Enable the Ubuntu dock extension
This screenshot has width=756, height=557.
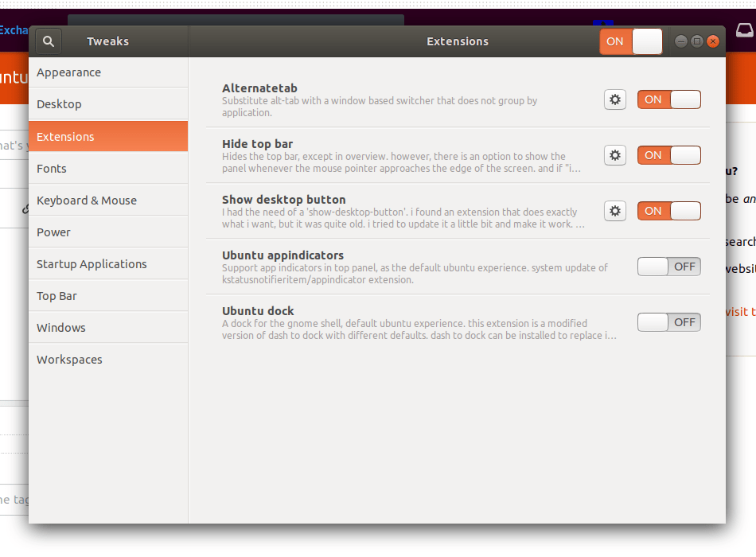tap(668, 321)
